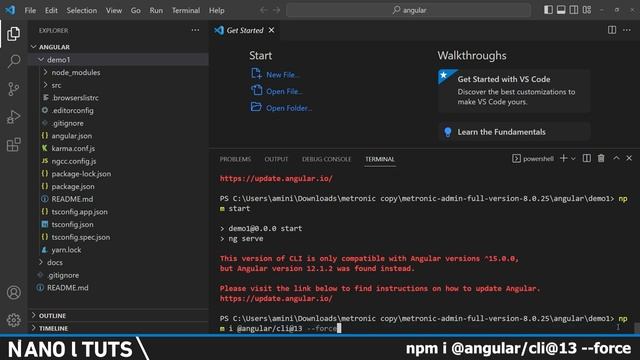Open the Source Control view

13,89
